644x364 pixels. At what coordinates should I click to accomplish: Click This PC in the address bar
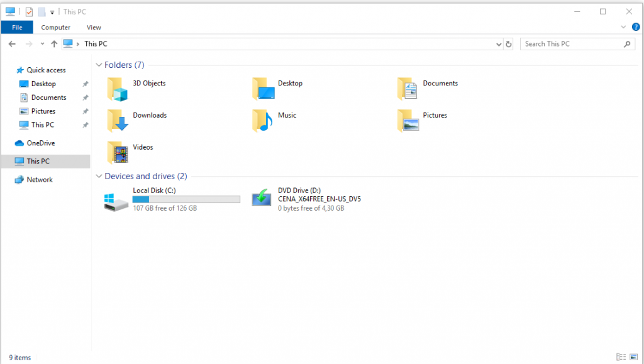[x=96, y=44]
